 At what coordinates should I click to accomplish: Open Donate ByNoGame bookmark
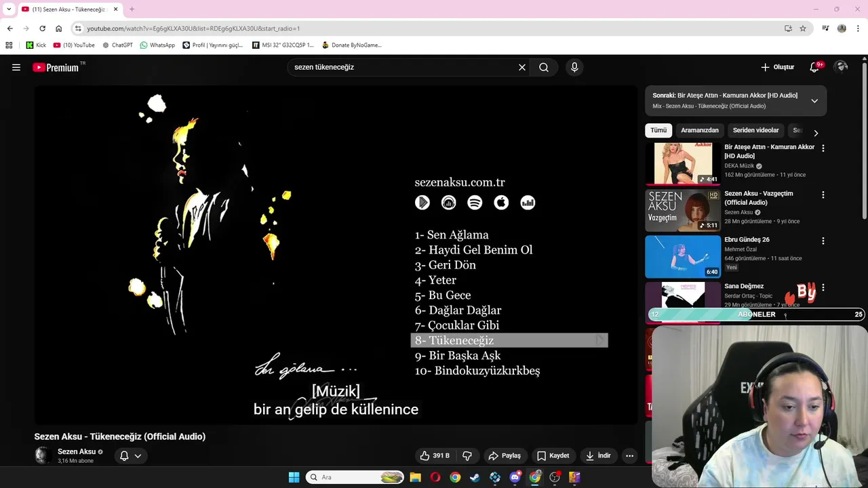coord(351,45)
